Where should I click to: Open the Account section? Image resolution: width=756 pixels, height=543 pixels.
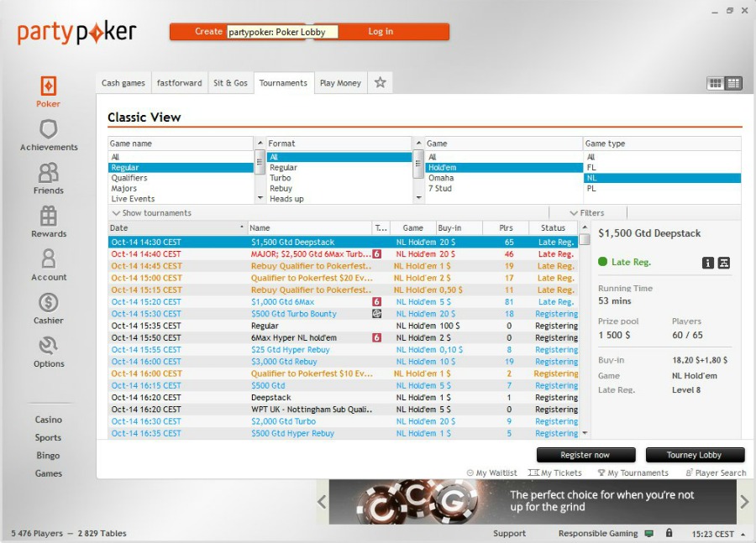[48, 265]
